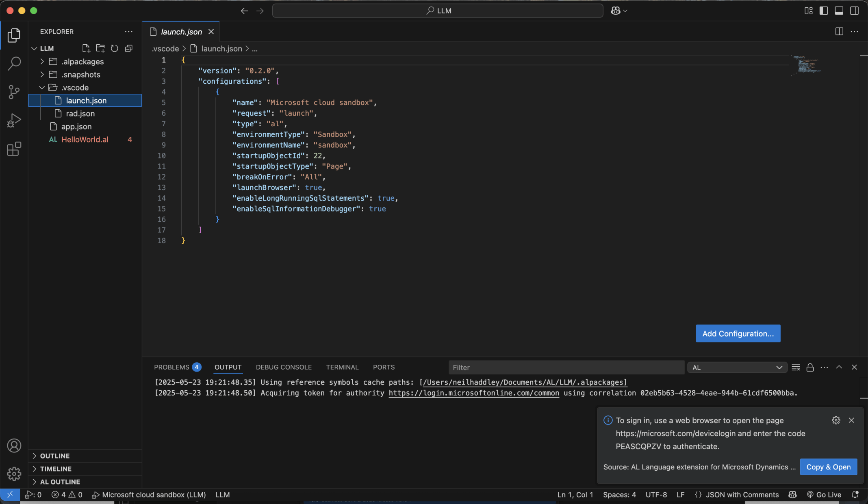Image resolution: width=868 pixels, height=504 pixels.
Task: Open the Source Control view
Action: point(14,92)
